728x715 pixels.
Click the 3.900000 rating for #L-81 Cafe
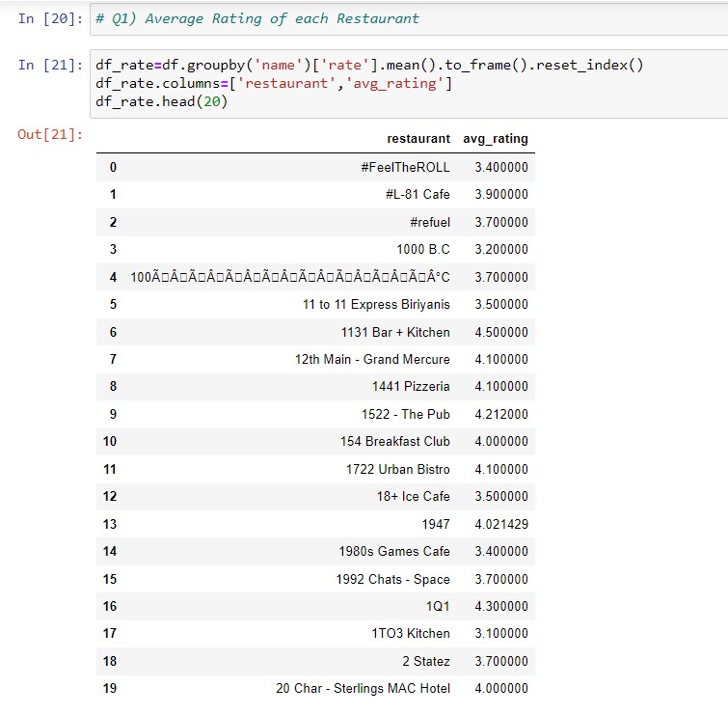pos(501,194)
